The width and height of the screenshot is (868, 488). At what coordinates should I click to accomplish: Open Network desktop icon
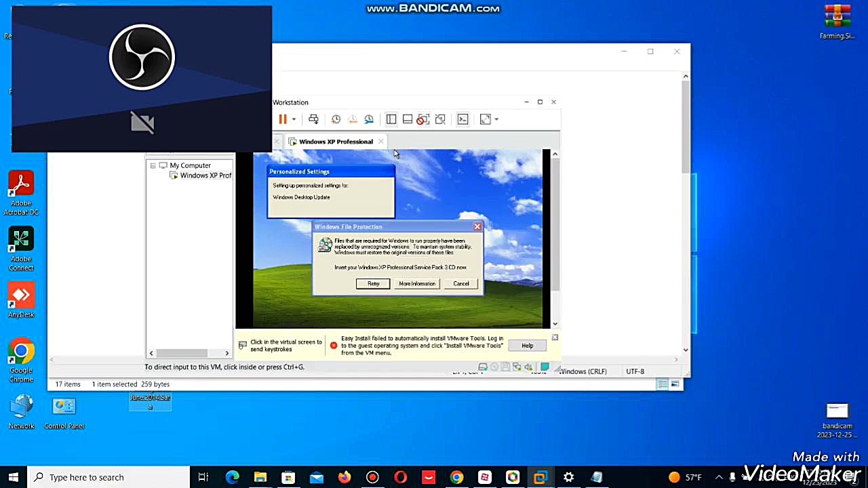coord(21,412)
